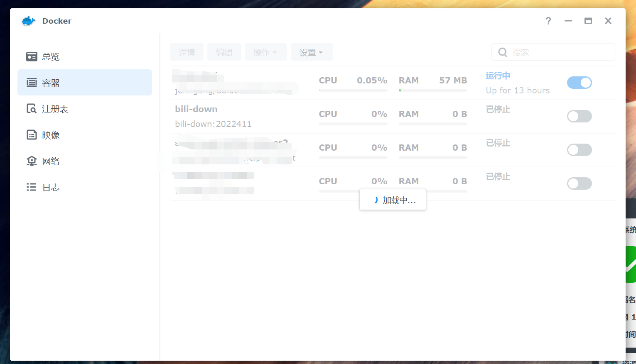Click the magnifier icon in search box
Image resolution: width=636 pixels, height=364 pixels.
(x=503, y=52)
